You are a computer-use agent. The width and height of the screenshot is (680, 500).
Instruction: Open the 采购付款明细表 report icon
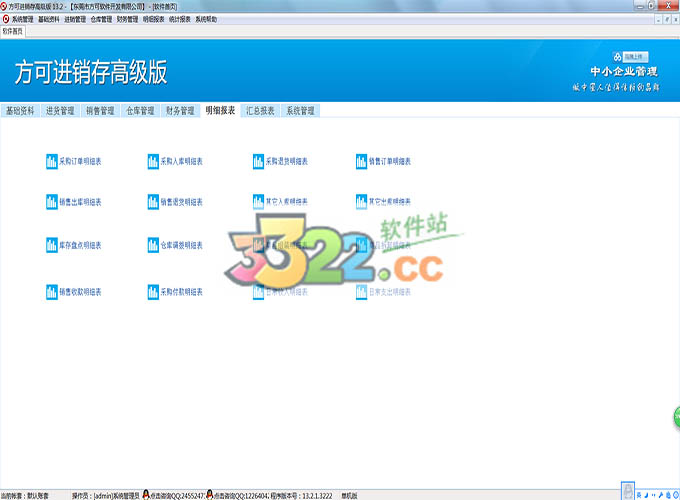point(153,292)
